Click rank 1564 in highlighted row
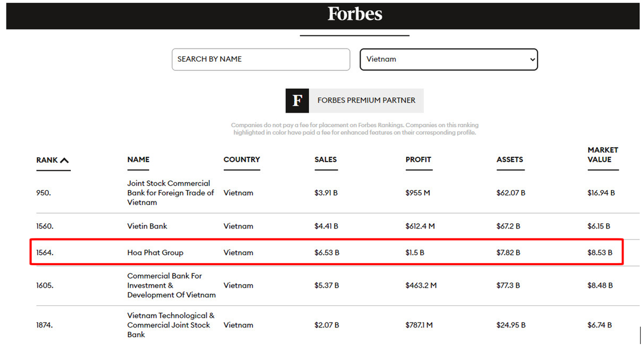Image resolution: width=644 pixels, height=357 pixels. click(x=45, y=253)
